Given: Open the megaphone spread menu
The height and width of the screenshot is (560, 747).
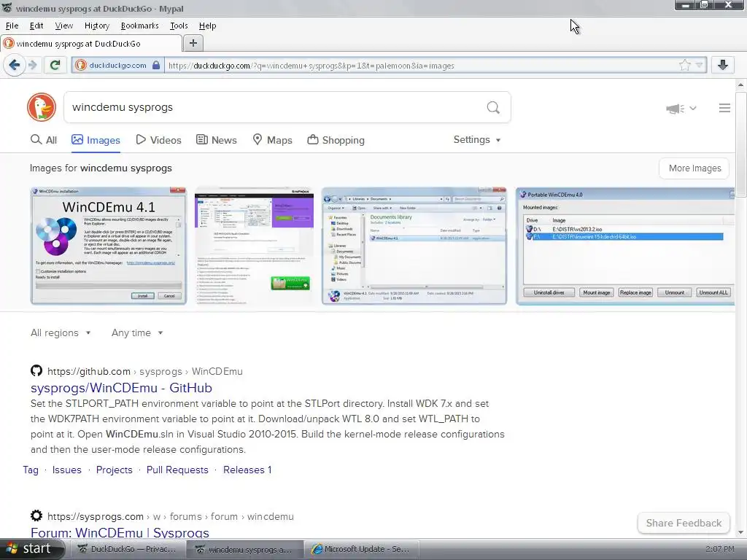Looking at the screenshot, I should [x=681, y=109].
